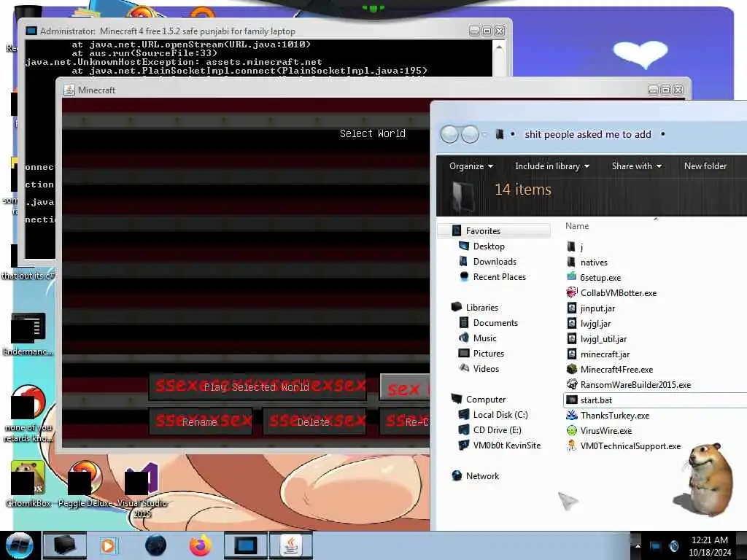Select Libraries in navigation pane

coord(481,308)
